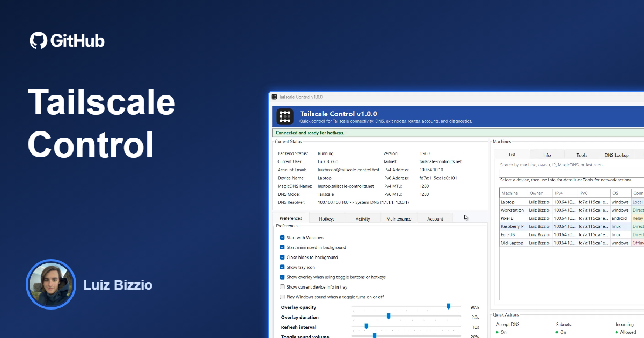Select the Laptop row in Machines
The height and width of the screenshot is (338, 644).
click(572, 202)
